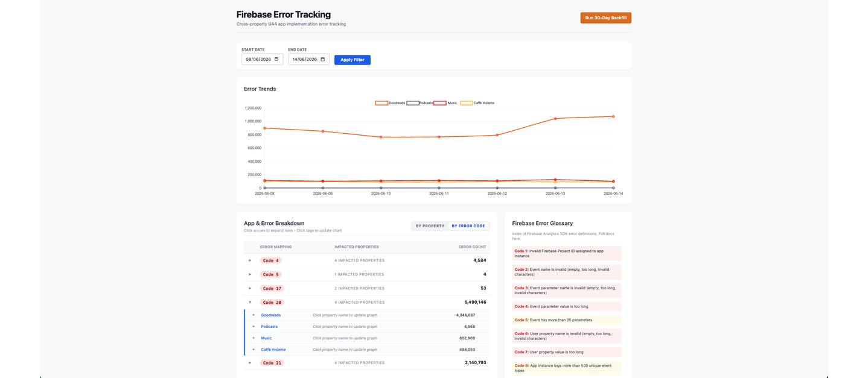
Task: Click the Firebase Error Glossary heading
Action: point(543,223)
